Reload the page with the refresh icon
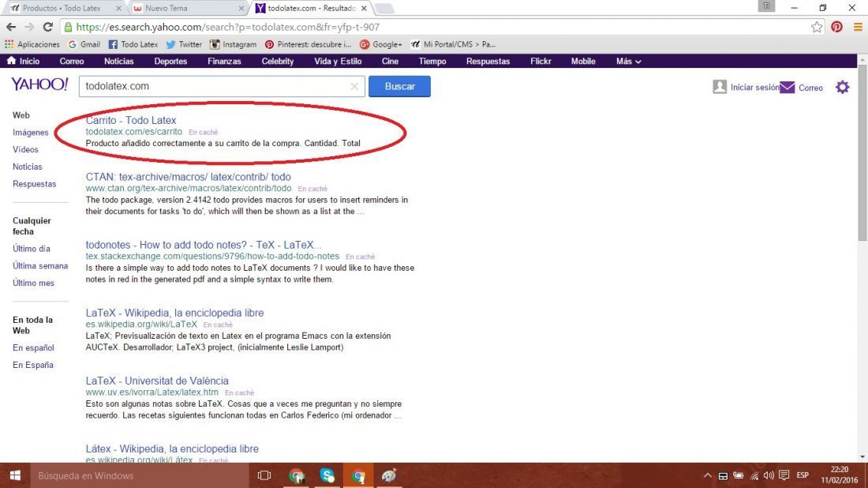This screenshot has height=488, width=868. (48, 27)
